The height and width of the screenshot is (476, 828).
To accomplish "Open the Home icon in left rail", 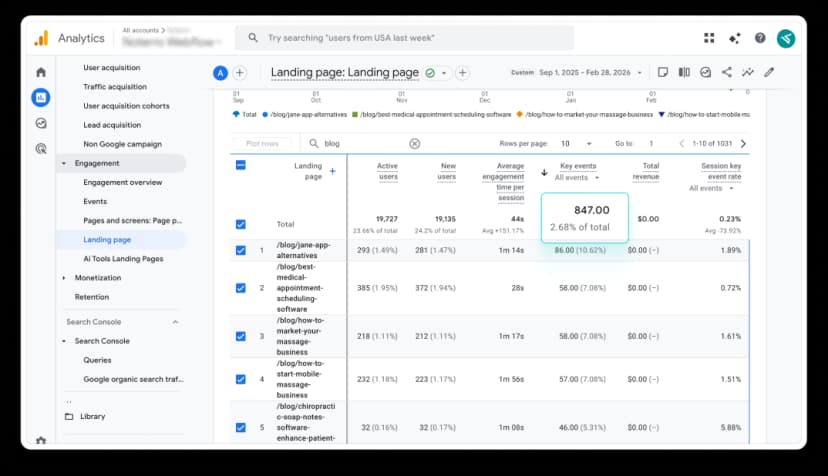I will [x=41, y=72].
